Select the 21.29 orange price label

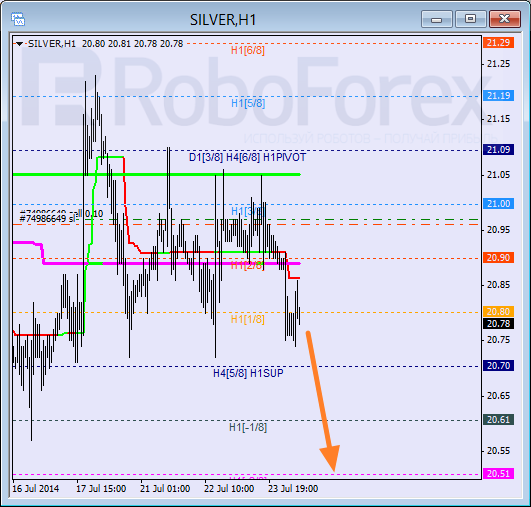click(x=498, y=43)
